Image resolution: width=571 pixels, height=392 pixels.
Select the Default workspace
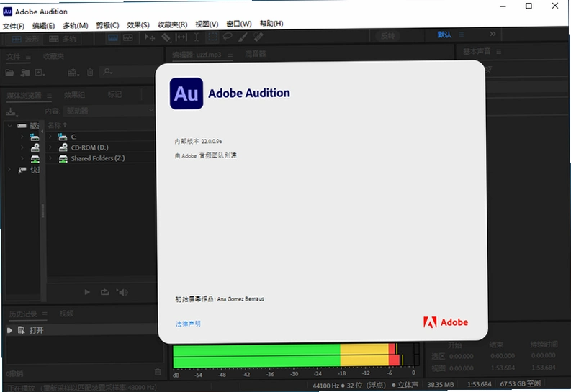444,35
